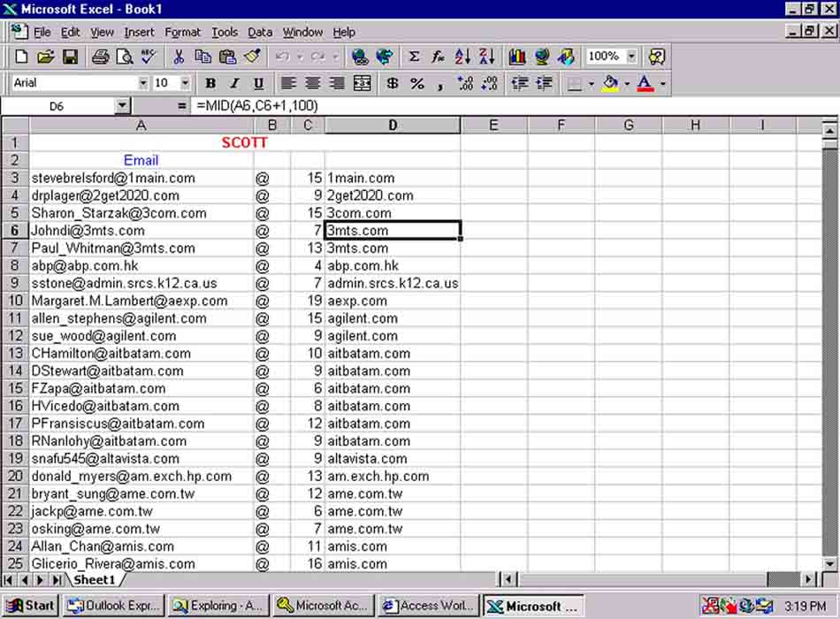Open the Font Color dropdown arrow
The image size is (840, 619).
coord(662,84)
